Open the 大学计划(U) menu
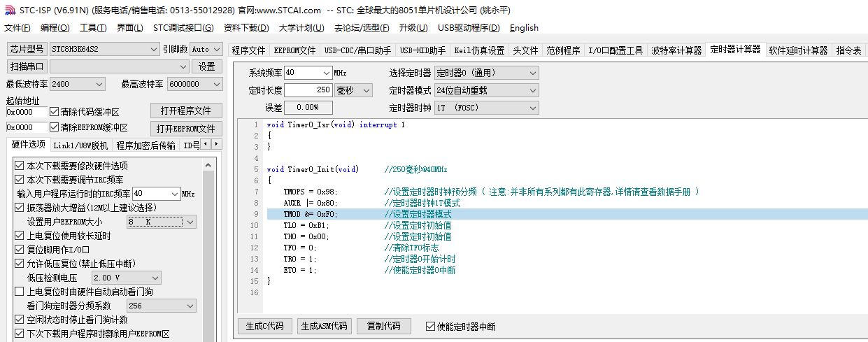Viewport: 868px width, 342px height. [301, 28]
